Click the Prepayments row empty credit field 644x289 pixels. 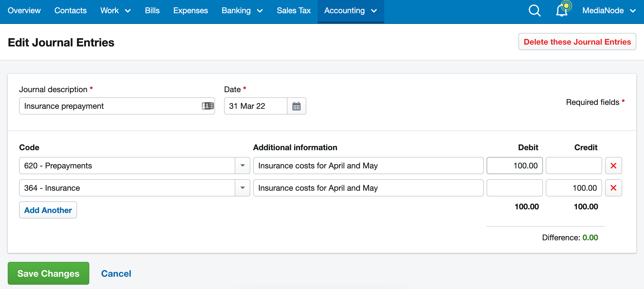574,166
